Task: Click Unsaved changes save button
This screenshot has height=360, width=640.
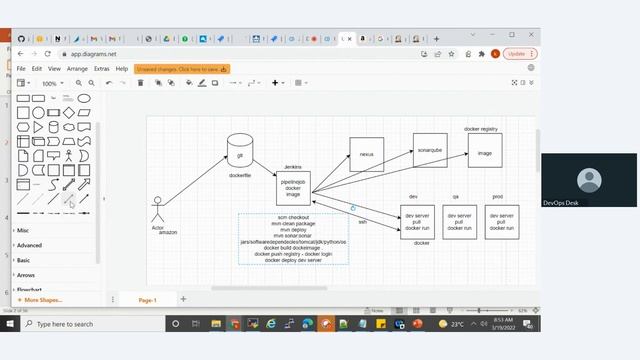Action: [x=182, y=69]
